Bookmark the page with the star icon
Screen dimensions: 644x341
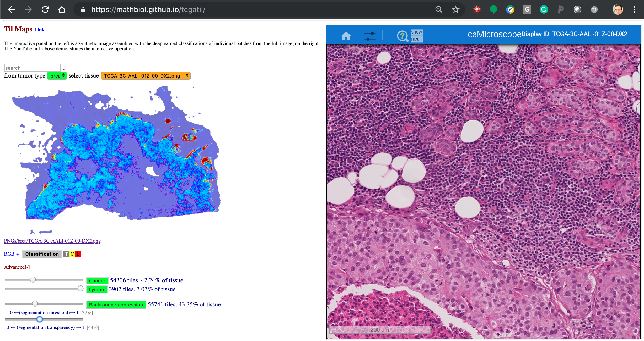(x=456, y=10)
